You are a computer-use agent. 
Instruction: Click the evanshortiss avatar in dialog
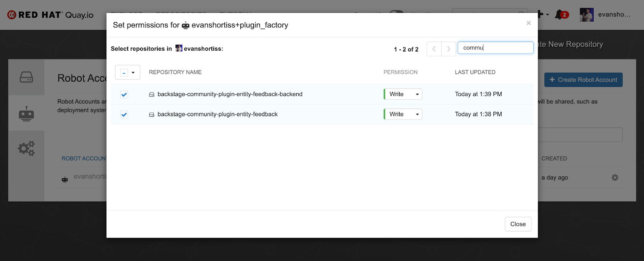[x=179, y=48]
